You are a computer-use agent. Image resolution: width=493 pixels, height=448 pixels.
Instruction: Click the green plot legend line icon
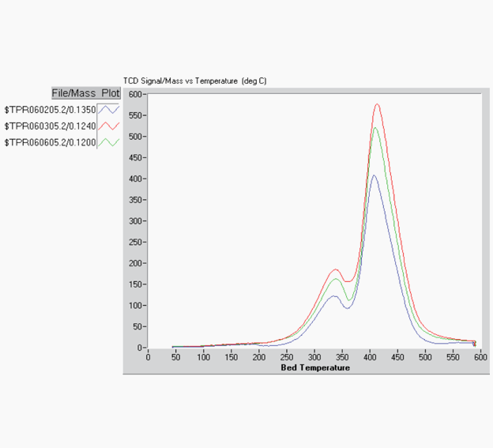point(108,142)
